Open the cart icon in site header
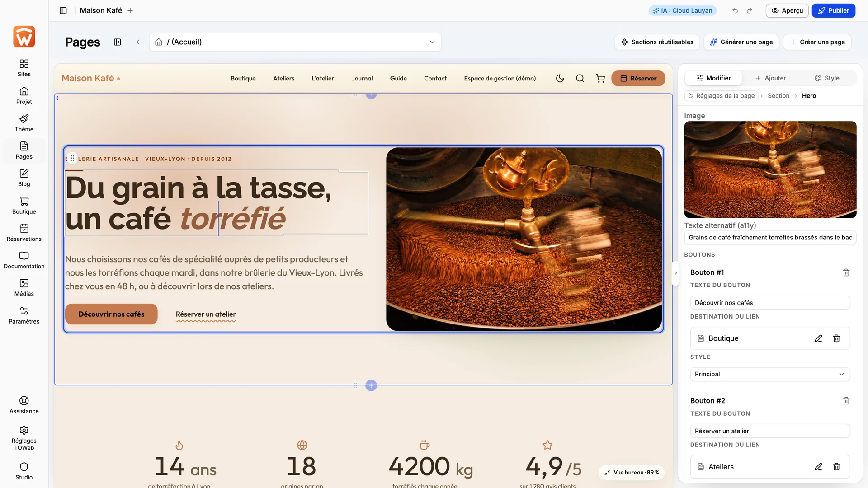Viewport: 868px width, 488px height. point(600,78)
